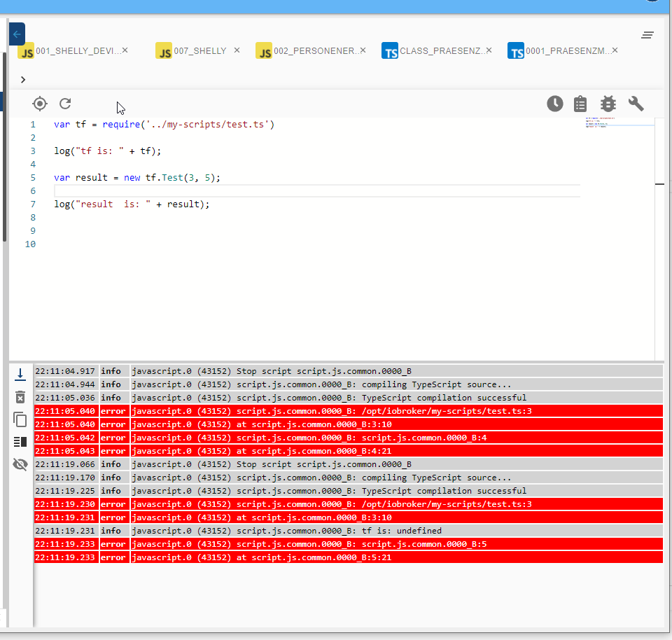Copy log with the copy icon
672x640 pixels.
coord(20,419)
